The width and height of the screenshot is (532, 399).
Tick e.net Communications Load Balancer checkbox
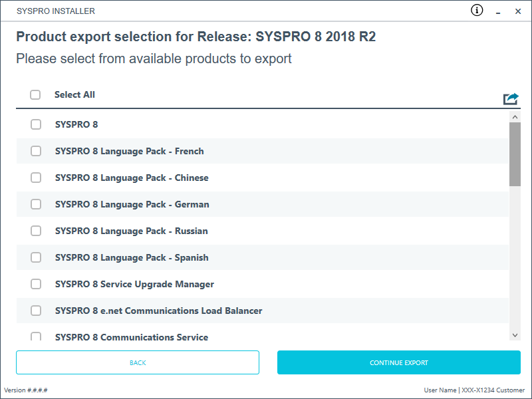36,311
